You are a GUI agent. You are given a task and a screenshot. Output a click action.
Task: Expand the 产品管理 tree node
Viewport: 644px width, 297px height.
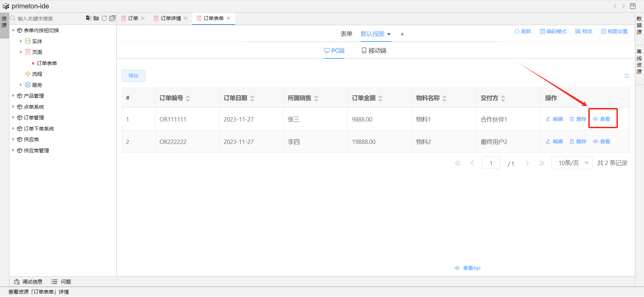(13, 96)
